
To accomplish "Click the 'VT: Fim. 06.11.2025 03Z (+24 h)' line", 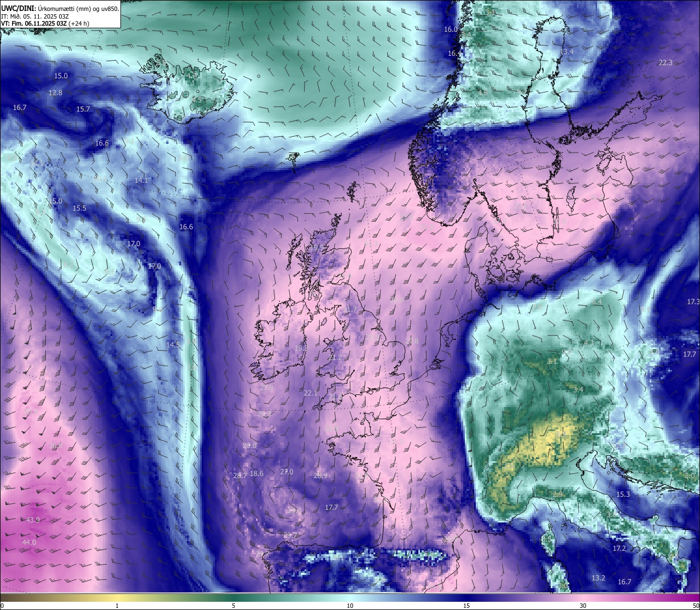I will tap(45, 24).
